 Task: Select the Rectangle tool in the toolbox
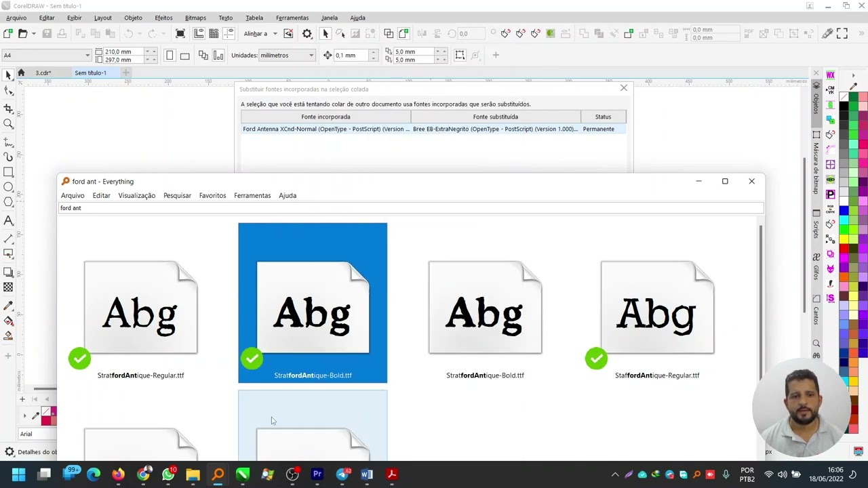[x=8, y=172]
